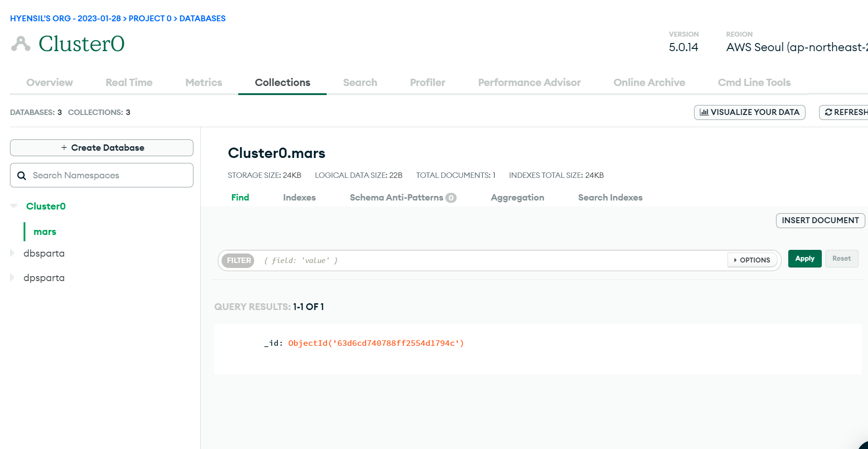Viewport: 868px width, 449px height.
Task: Click the Create Database button
Action: pos(101,148)
